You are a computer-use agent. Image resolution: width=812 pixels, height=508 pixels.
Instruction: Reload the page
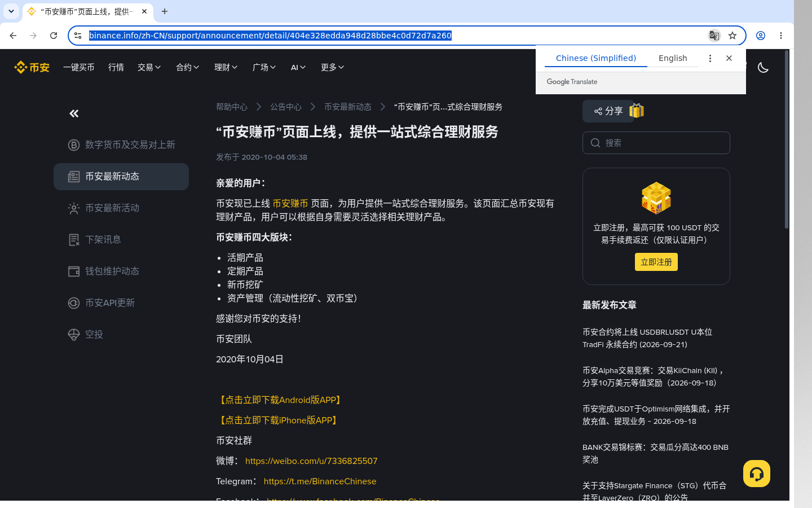[54, 36]
